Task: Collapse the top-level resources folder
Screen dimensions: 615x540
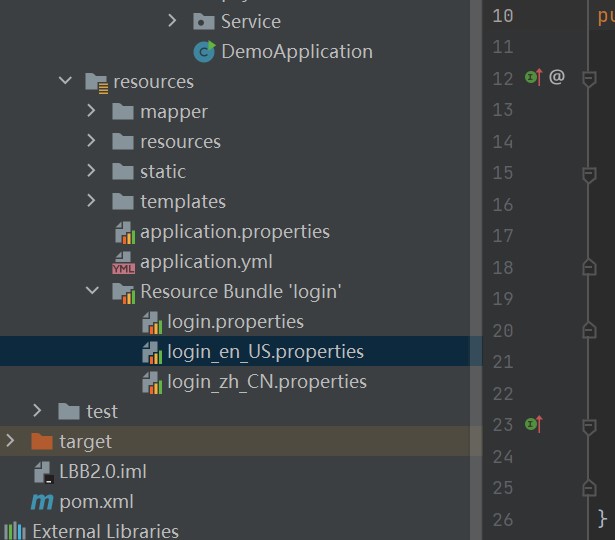Action: (65, 81)
